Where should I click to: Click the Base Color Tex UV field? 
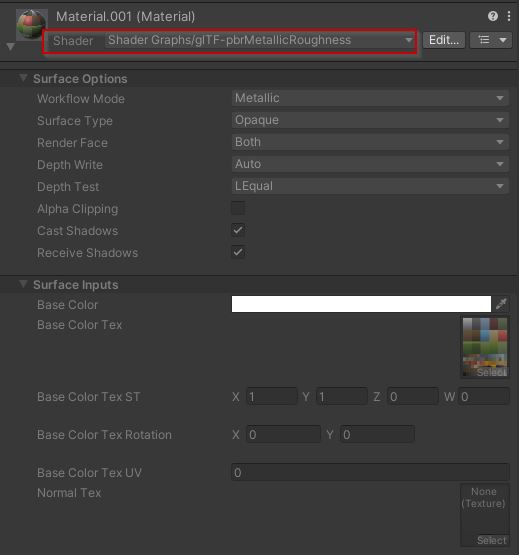point(370,473)
